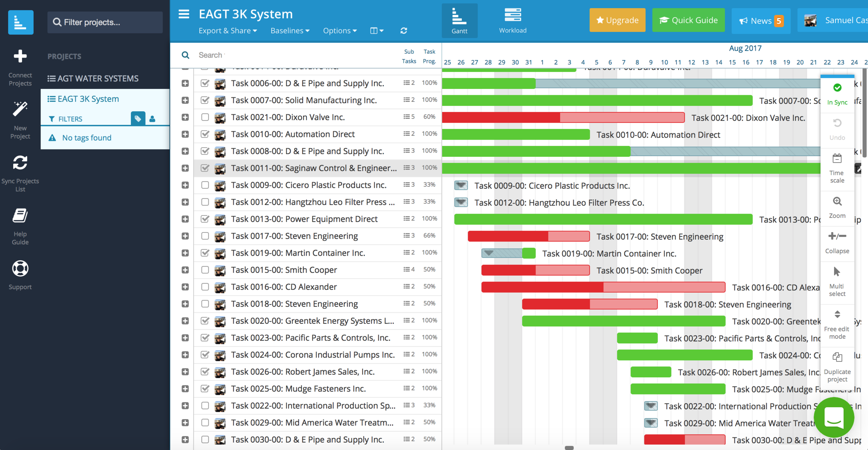868x450 pixels.
Task: Expand Task 0030-00 D & E Pipe row
Action: point(185,440)
